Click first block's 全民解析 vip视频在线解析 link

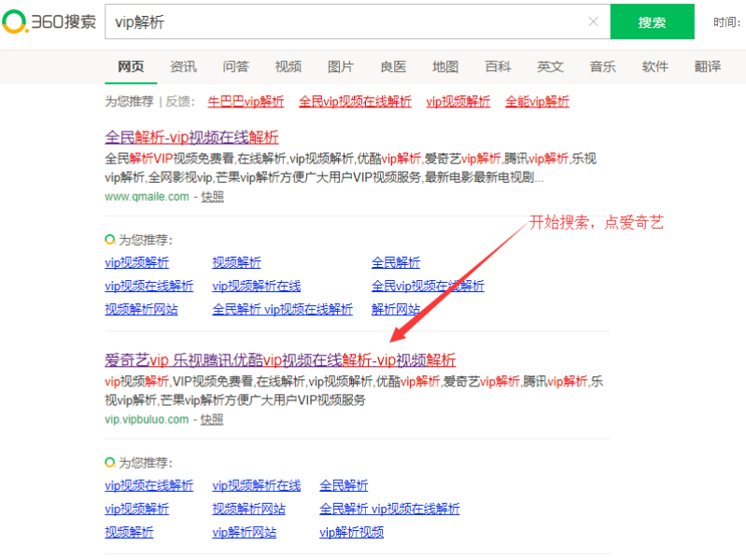tap(283, 309)
